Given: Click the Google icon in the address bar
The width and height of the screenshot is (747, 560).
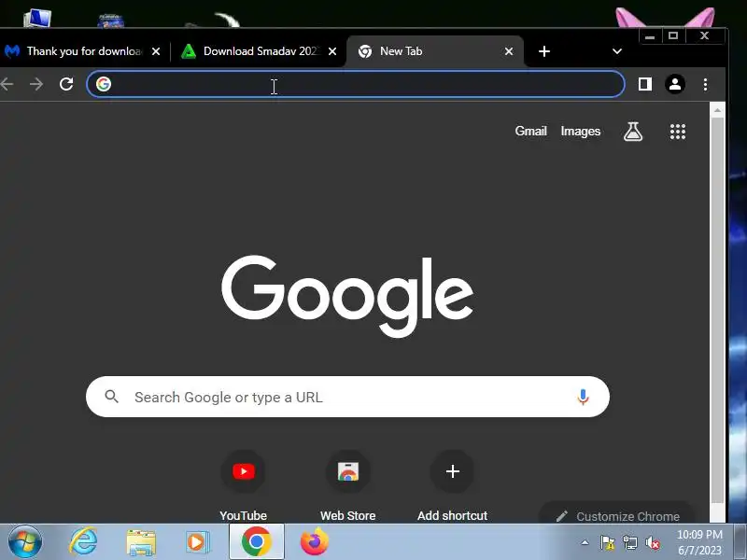Looking at the screenshot, I should point(104,84).
